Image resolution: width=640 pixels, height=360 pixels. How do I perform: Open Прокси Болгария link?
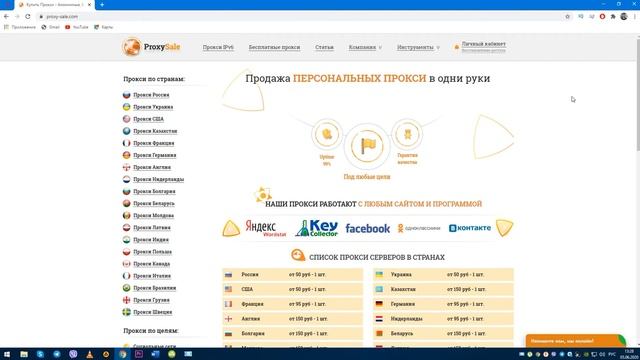tap(154, 191)
